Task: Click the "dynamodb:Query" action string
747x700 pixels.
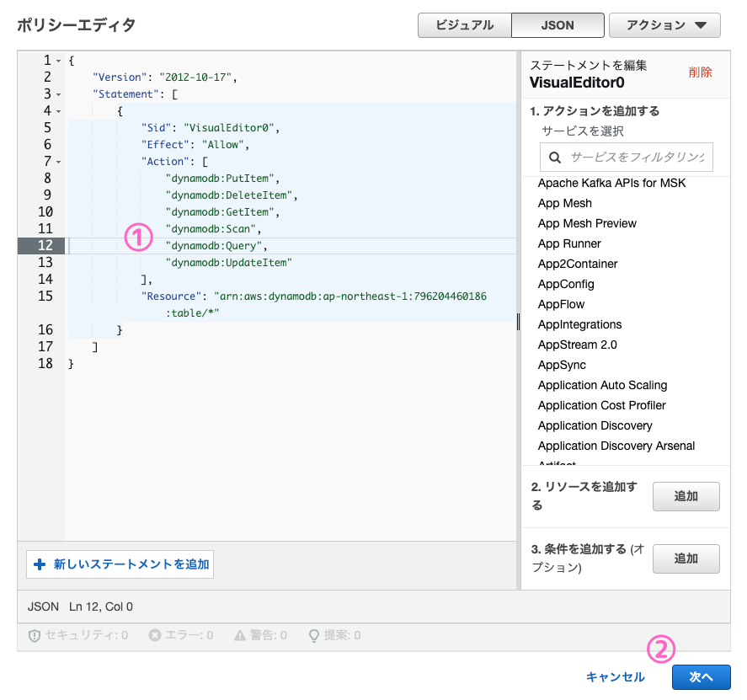Action: click(x=213, y=246)
